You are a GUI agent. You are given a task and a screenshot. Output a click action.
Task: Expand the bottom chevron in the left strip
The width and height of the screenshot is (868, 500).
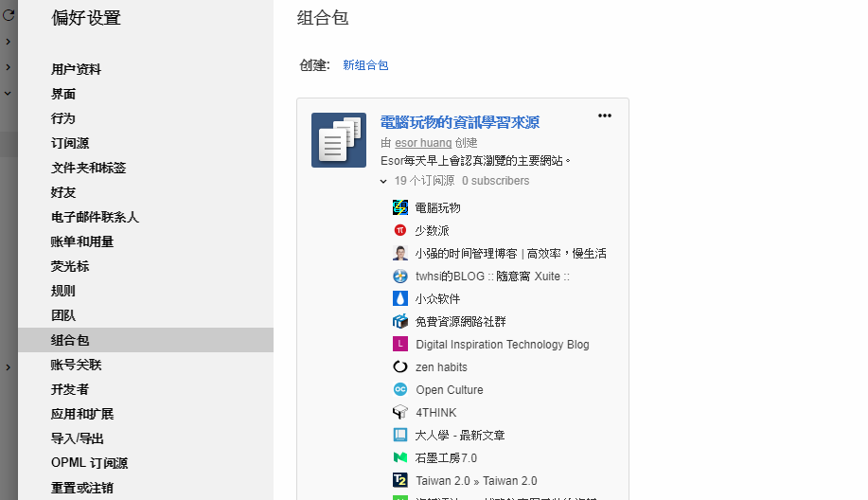[x=8, y=367]
